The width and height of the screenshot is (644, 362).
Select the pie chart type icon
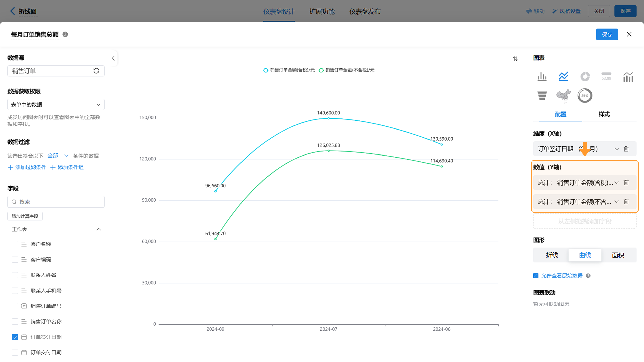[585, 76]
